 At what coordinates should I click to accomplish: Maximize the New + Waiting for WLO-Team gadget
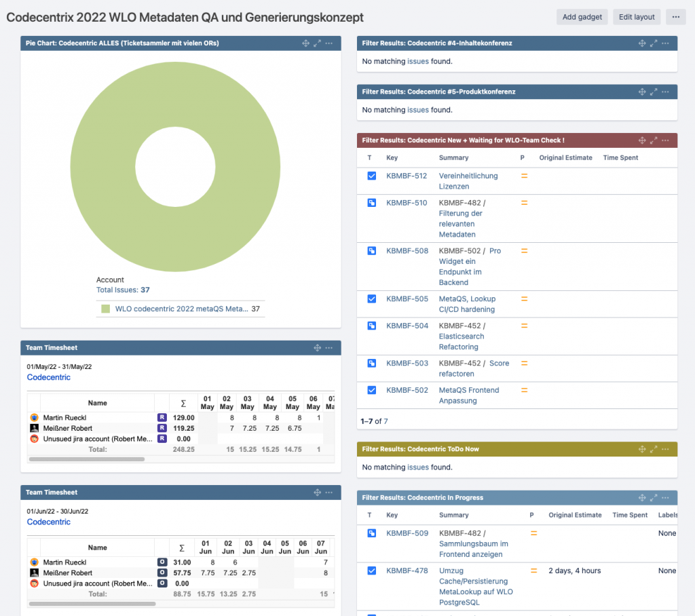(654, 140)
